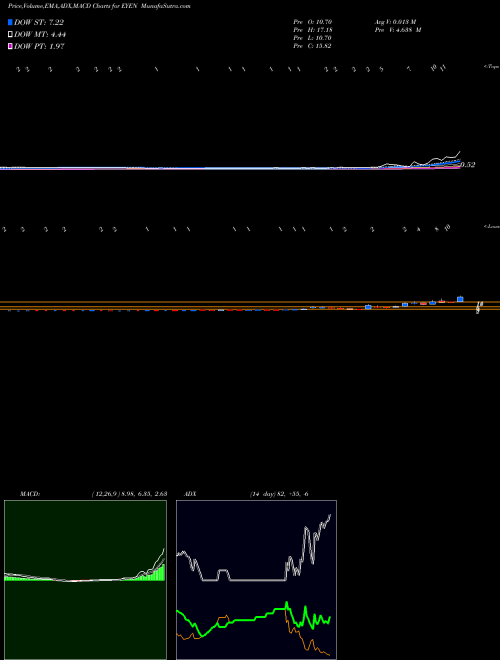
Task: Click the white DOW MT legend swatch
Action: click(10, 35)
